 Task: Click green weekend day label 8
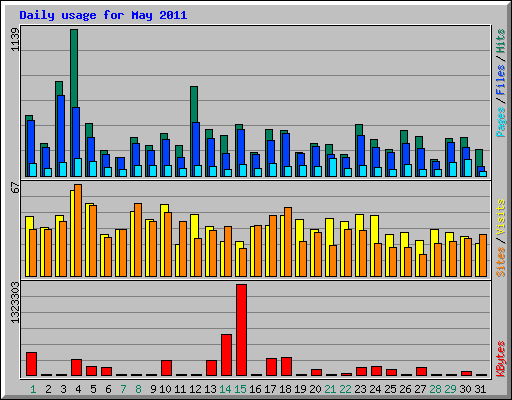click(x=138, y=389)
